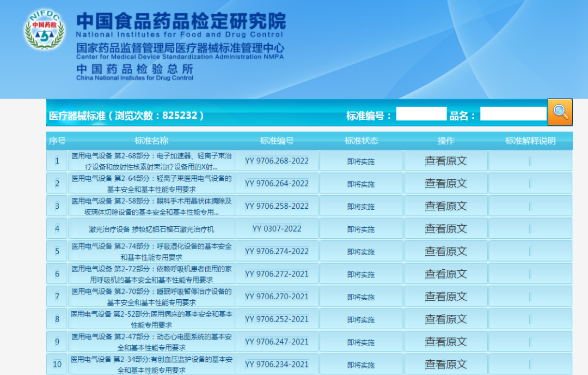View original text of YY 9706.252-2021

point(446,319)
